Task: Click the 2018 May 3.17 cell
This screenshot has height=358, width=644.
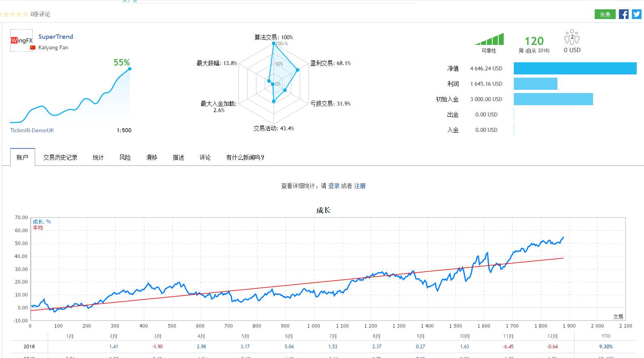Action: (245, 347)
